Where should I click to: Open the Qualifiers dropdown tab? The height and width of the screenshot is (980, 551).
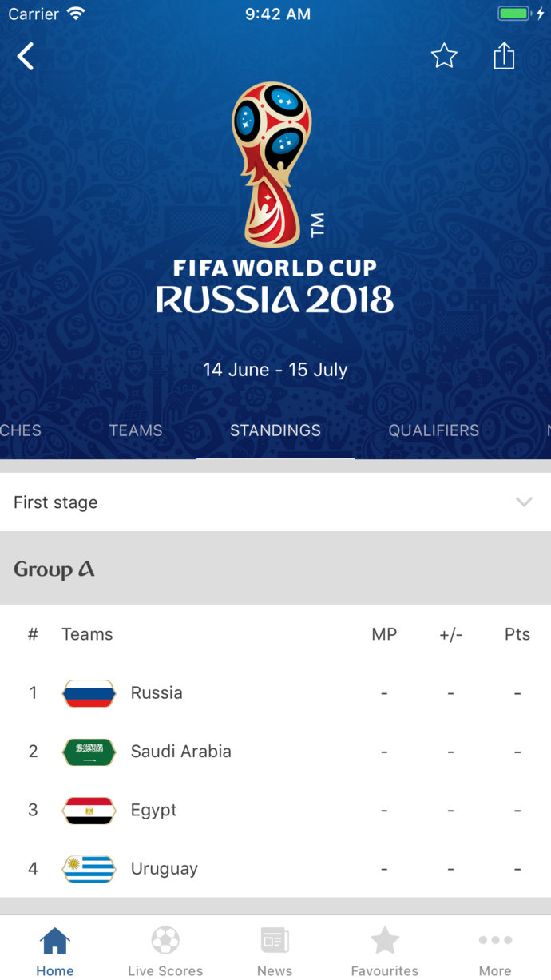434,430
